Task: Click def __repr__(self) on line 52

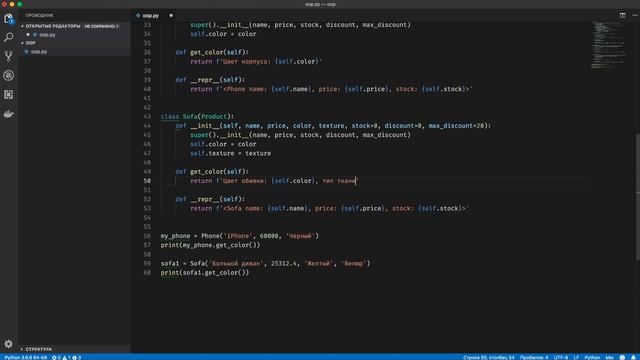Action: coord(210,199)
